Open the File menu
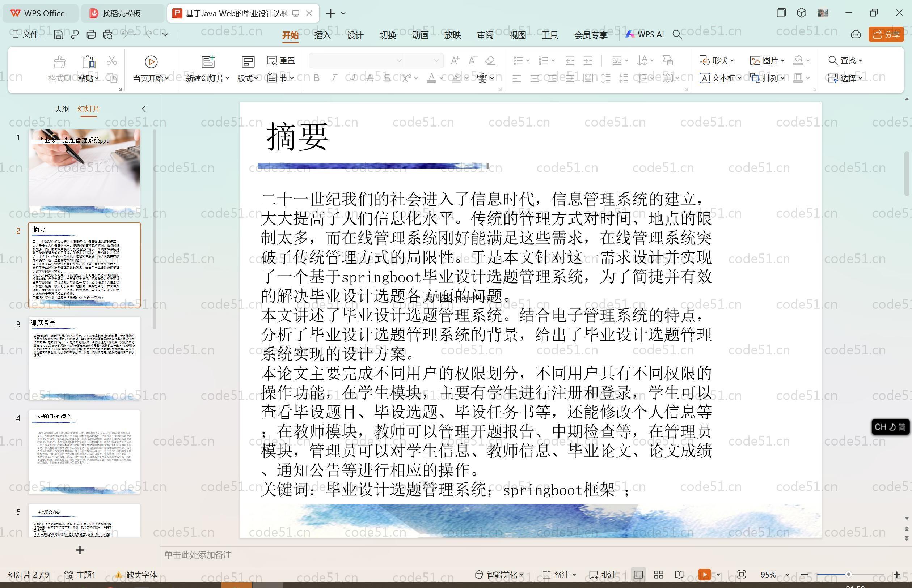 [25, 34]
